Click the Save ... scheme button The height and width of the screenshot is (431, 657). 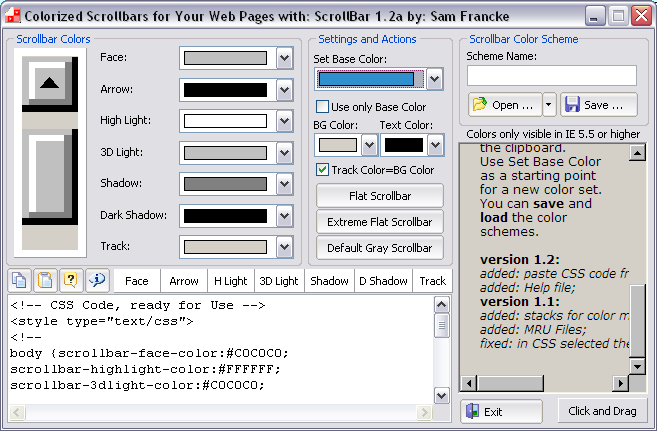pyautogui.click(x=599, y=105)
